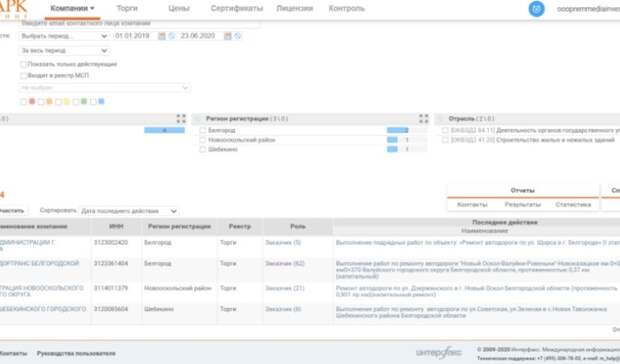620x364 pixels.
Task: Select the Отчеты tab
Action: coord(522,190)
